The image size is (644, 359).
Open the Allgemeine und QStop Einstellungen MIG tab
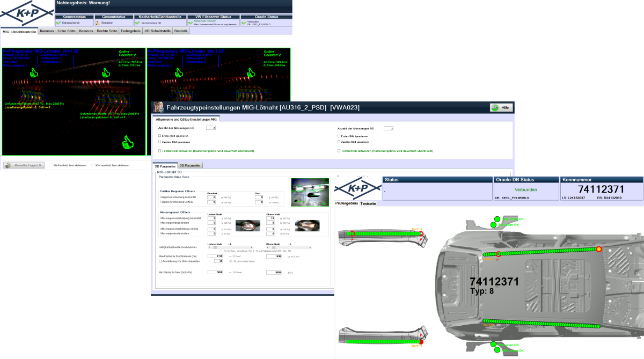point(186,119)
